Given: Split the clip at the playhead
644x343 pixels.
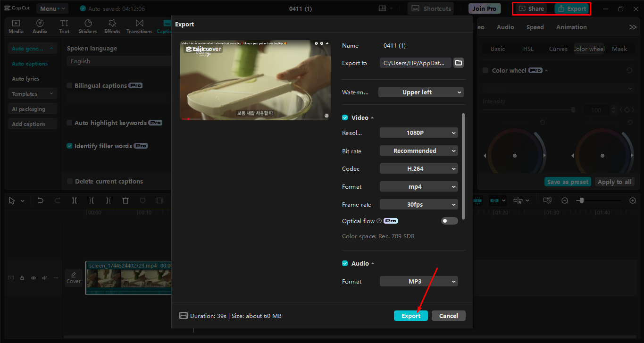Looking at the screenshot, I should [74, 200].
